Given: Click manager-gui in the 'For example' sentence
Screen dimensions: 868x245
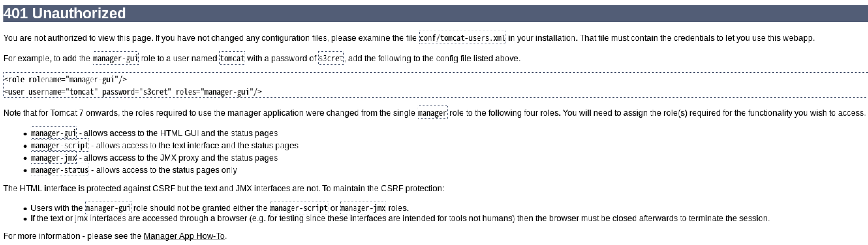Looking at the screenshot, I should 115,59.
